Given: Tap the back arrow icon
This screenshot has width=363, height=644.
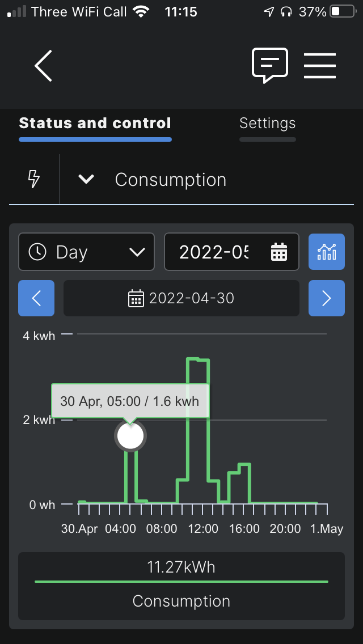Looking at the screenshot, I should click(x=43, y=66).
